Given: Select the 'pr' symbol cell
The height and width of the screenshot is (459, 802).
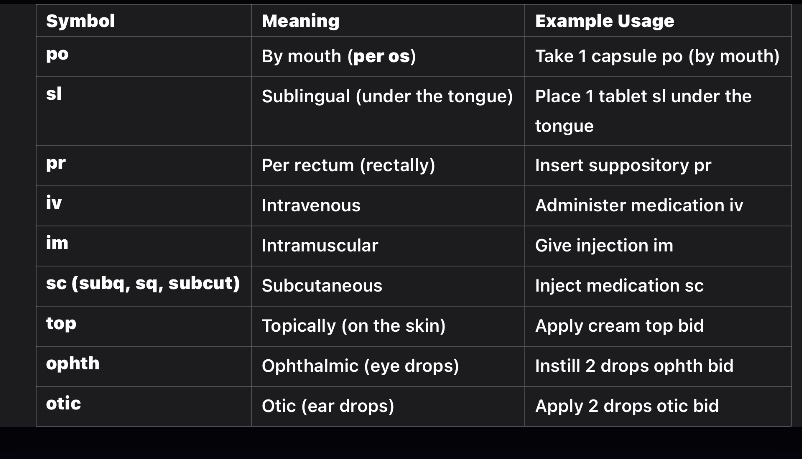Looking at the screenshot, I should click(x=56, y=164).
